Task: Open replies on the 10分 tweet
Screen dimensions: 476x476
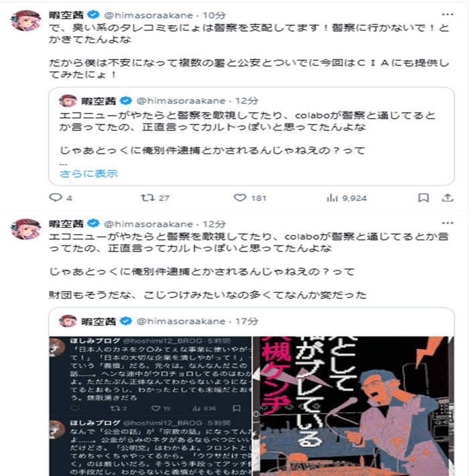Action: point(60,198)
